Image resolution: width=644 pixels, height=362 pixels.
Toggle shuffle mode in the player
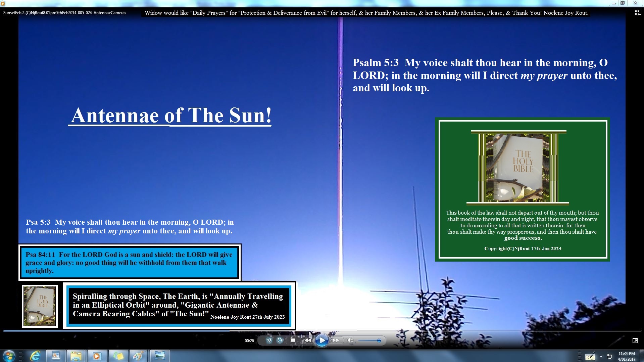pos(269,341)
